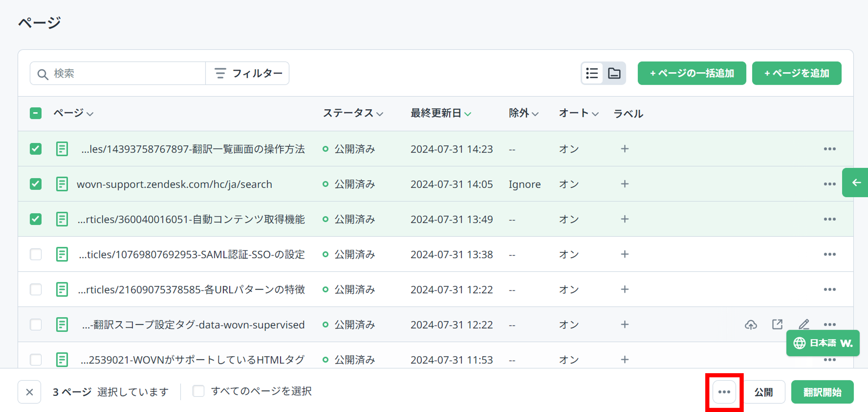Click the plus icon in the ラベル column of the search row
The width and height of the screenshot is (868, 412).
[624, 184]
